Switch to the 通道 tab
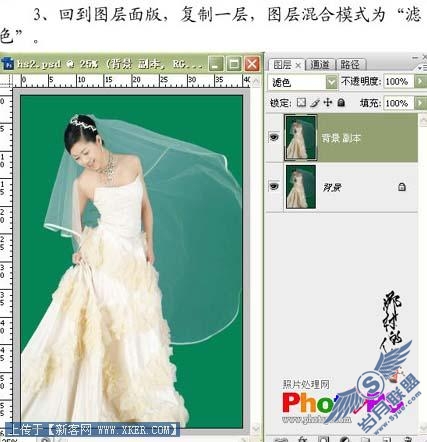This screenshot has width=427, height=442. pyautogui.click(x=320, y=64)
